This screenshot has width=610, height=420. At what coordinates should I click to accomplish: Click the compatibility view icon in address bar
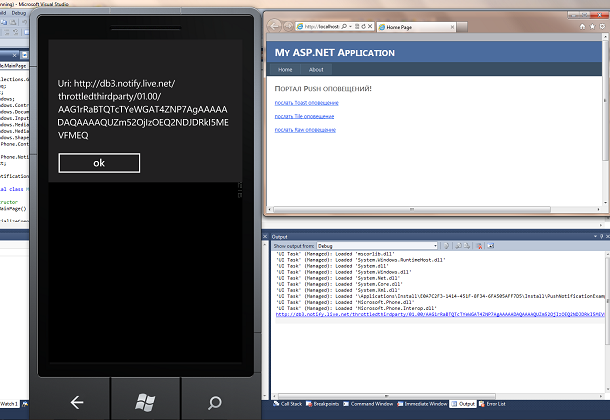click(x=357, y=26)
